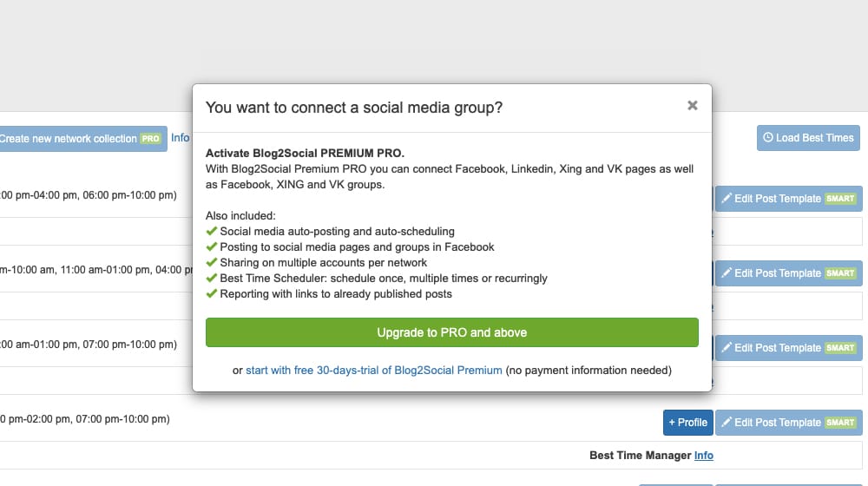Image resolution: width=868 pixels, height=486 pixels.
Task: Click Load Best Times button
Action: coord(808,138)
